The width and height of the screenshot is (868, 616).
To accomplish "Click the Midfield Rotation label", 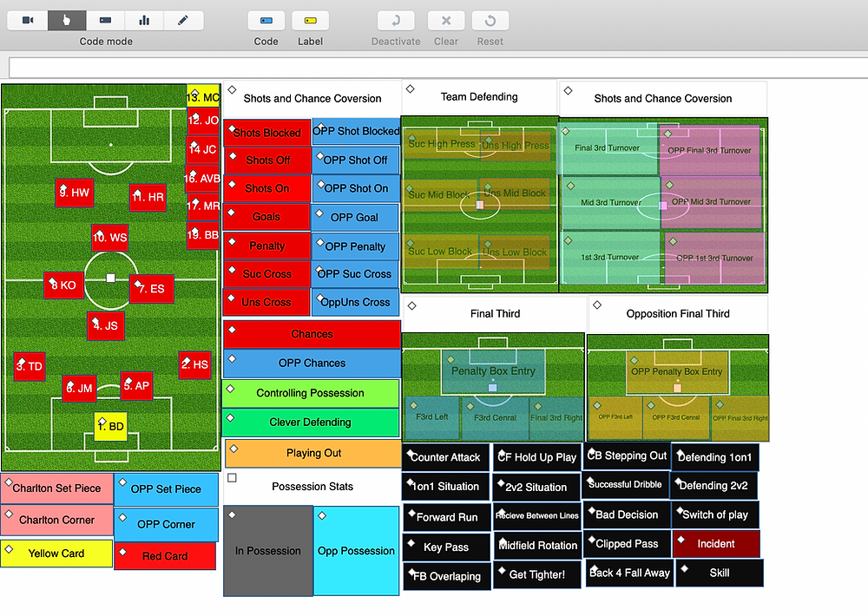I will [x=537, y=546].
